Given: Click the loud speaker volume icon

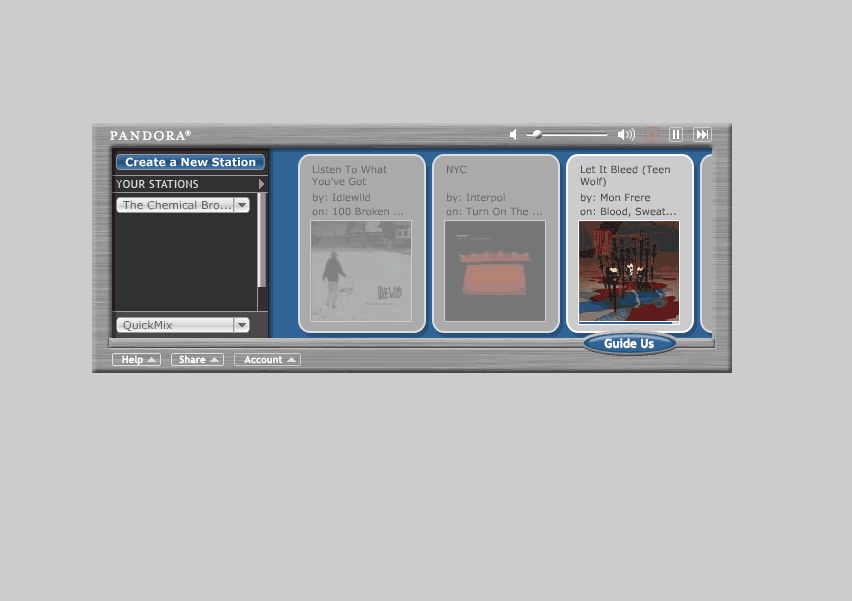Looking at the screenshot, I should click(x=626, y=134).
